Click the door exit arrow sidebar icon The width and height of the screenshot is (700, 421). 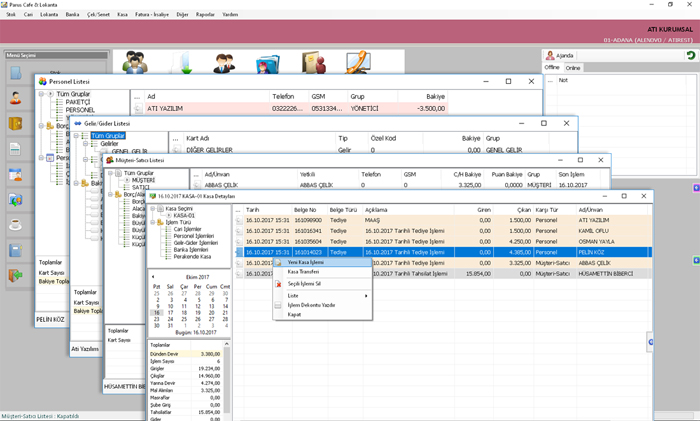coord(16,275)
